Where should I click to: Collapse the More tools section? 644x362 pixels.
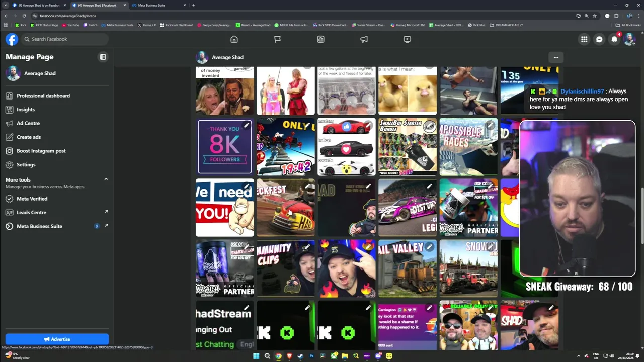pos(106,179)
